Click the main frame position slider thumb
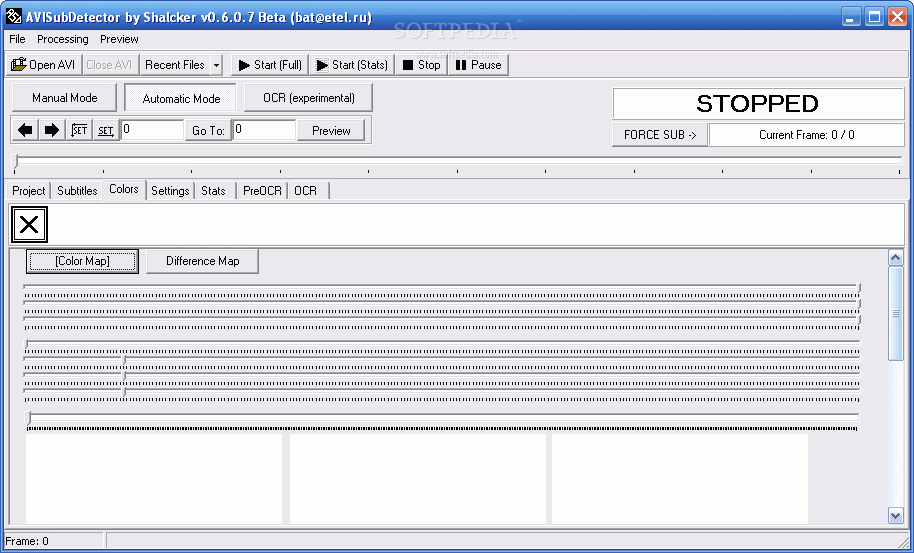 pyautogui.click(x=16, y=161)
